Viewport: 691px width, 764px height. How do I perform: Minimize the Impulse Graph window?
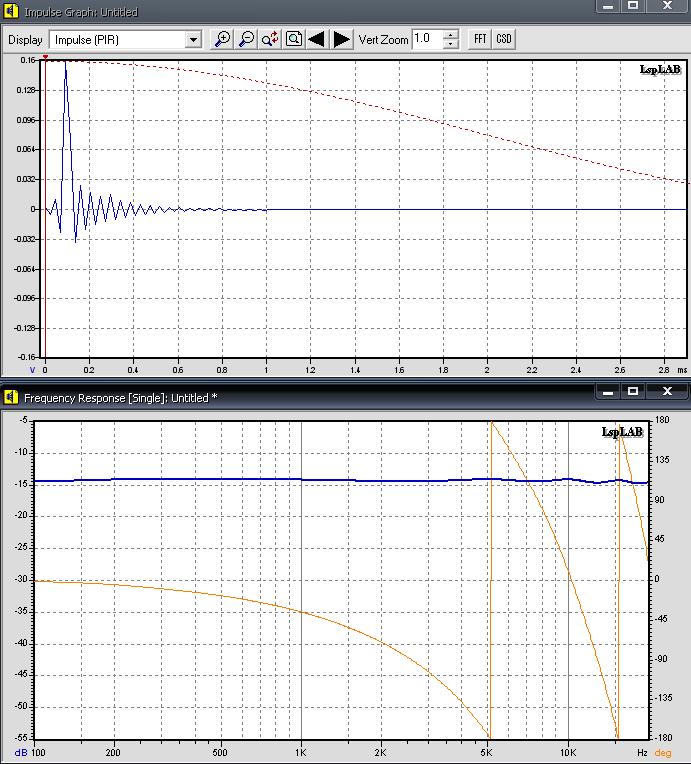point(608,6)
